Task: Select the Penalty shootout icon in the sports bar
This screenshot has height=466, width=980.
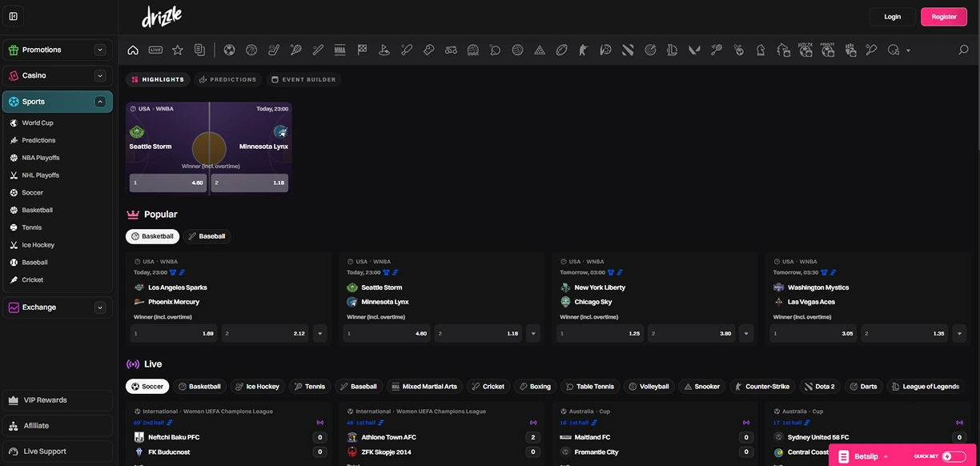Action: click(x=828, y=50)
